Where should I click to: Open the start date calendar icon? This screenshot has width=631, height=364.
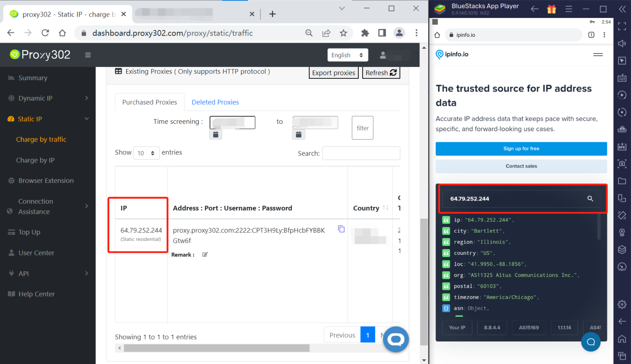[216, 134]
